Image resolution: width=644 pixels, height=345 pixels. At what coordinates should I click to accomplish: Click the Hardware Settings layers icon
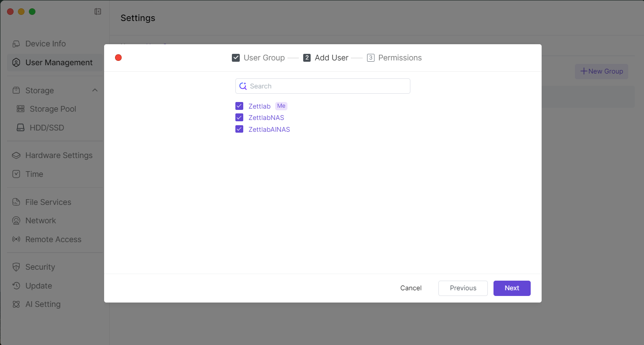click(x=16, y=155)
